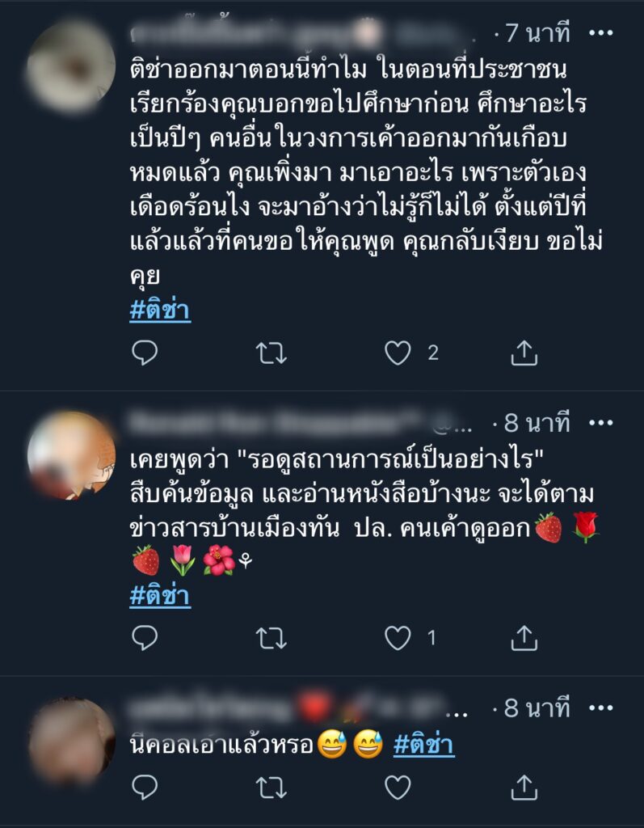Retweet the second tweet with flower emojis
The width and height of the screenshot is (644, 828).
pos(271,639)
